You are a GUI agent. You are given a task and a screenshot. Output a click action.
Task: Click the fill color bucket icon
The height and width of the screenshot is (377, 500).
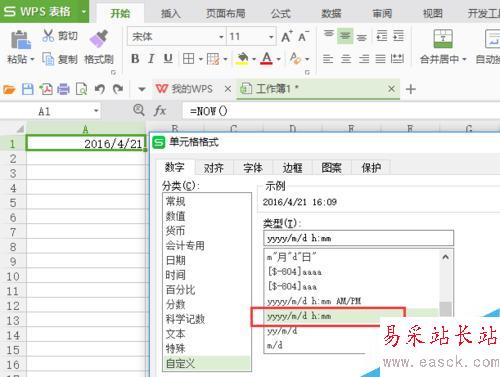242,59
